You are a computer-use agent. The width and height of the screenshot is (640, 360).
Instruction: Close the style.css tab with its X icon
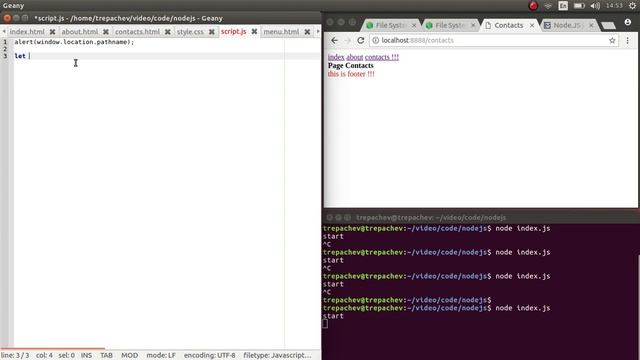coord(211,31)
